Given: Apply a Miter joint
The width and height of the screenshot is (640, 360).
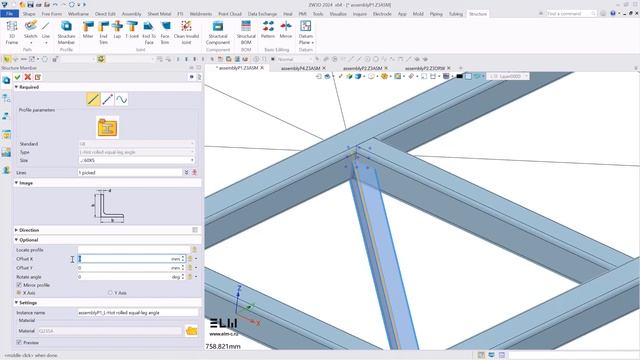Looking at the screenshot, I should pyautogui.click(x=88, y=30).
